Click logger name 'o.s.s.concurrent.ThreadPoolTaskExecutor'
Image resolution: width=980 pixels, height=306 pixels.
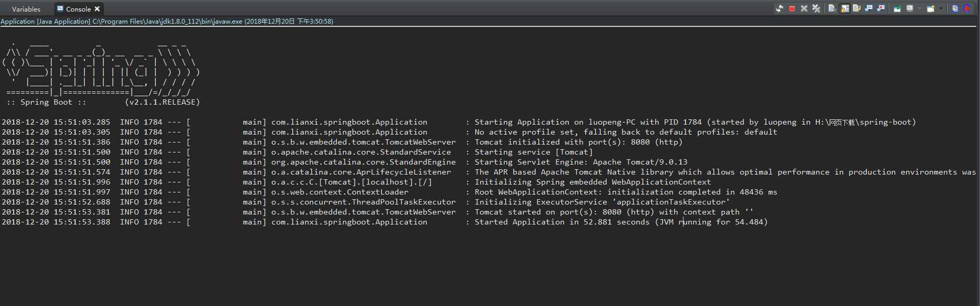tap(363, 202)
